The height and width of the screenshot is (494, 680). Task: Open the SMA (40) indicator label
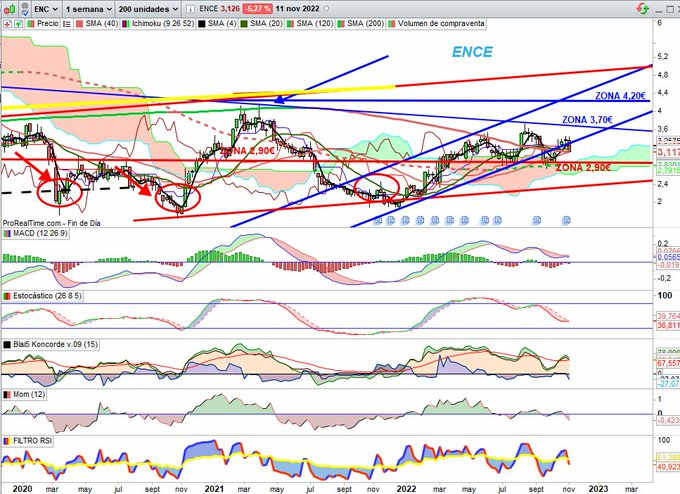click(101, 24)
